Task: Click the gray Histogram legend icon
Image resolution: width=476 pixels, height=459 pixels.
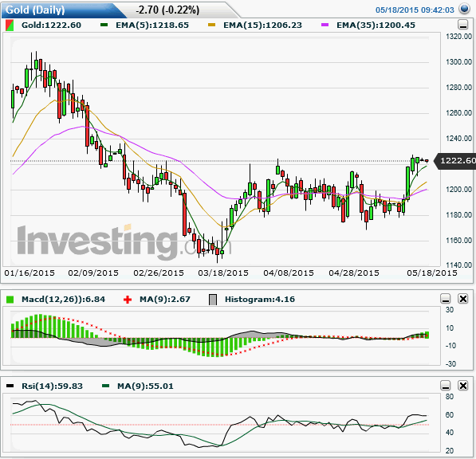Action: tap(213, 300)
